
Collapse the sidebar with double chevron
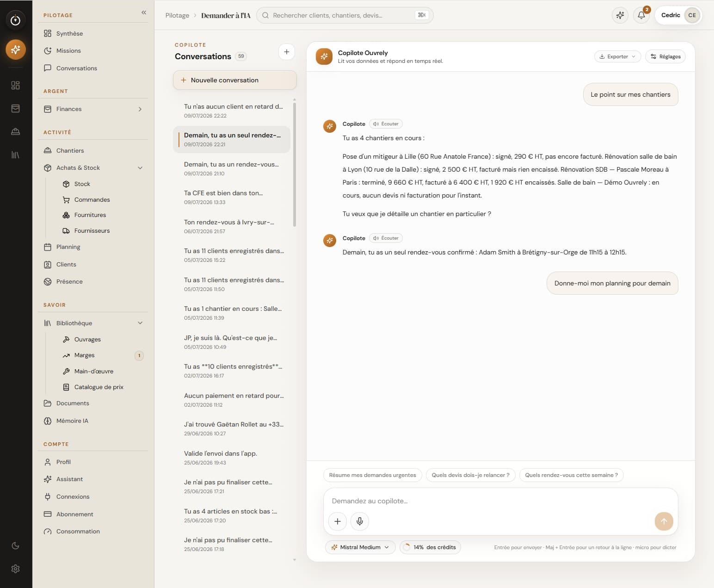pos(144,12)
